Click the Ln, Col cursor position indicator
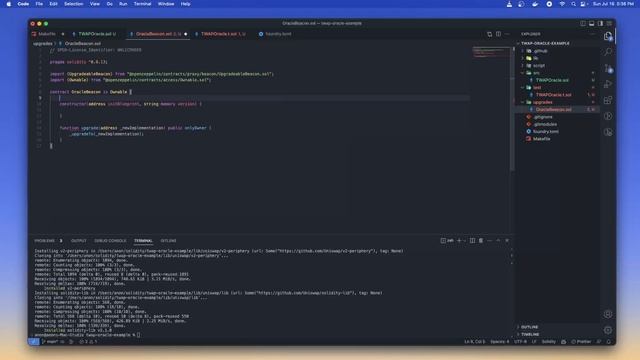The width and height of the screenshot is (640, 360). coord(474,342)
